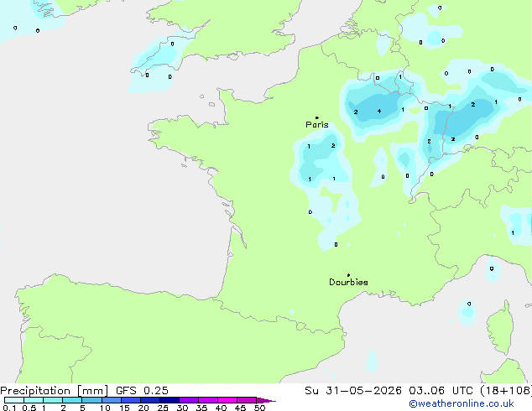Pick the 10 to 15 mm blue swatch
The image size is (532, 411).
pos(112,400)
